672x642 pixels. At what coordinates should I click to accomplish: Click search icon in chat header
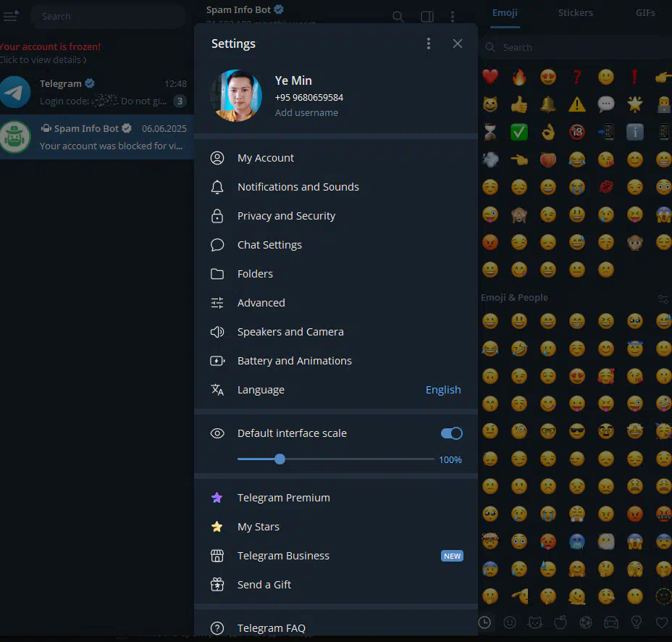coord(398,17)
